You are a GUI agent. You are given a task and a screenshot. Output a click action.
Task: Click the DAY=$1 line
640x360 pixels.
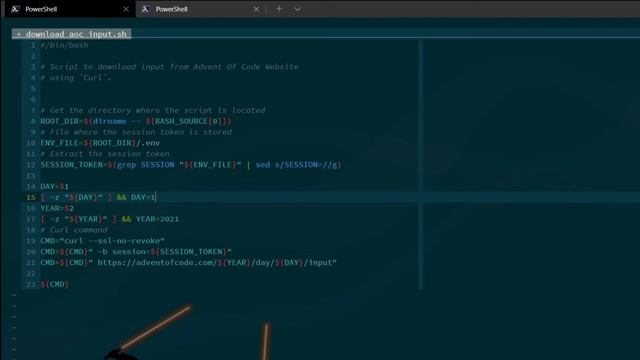click(54, 187)
